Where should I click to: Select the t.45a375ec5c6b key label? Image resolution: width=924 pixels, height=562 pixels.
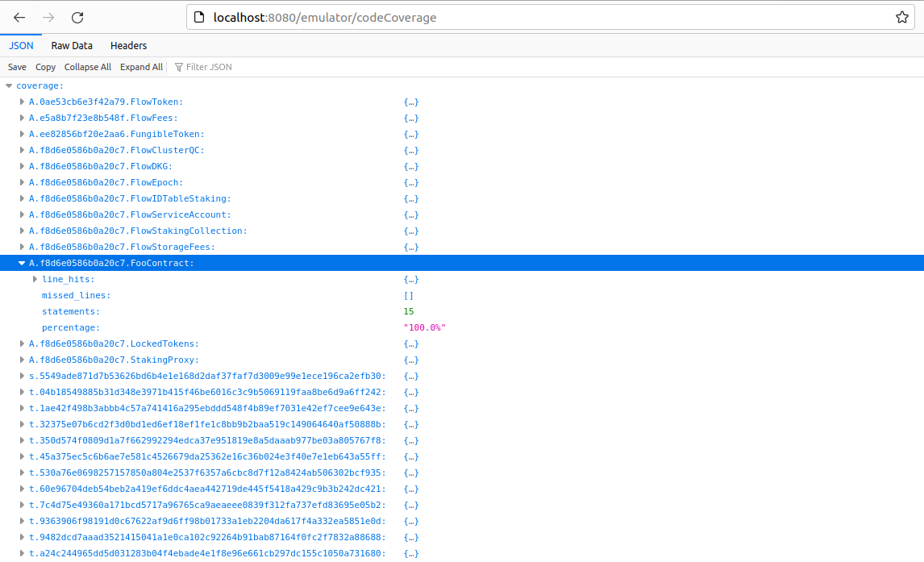coord(207,457)
